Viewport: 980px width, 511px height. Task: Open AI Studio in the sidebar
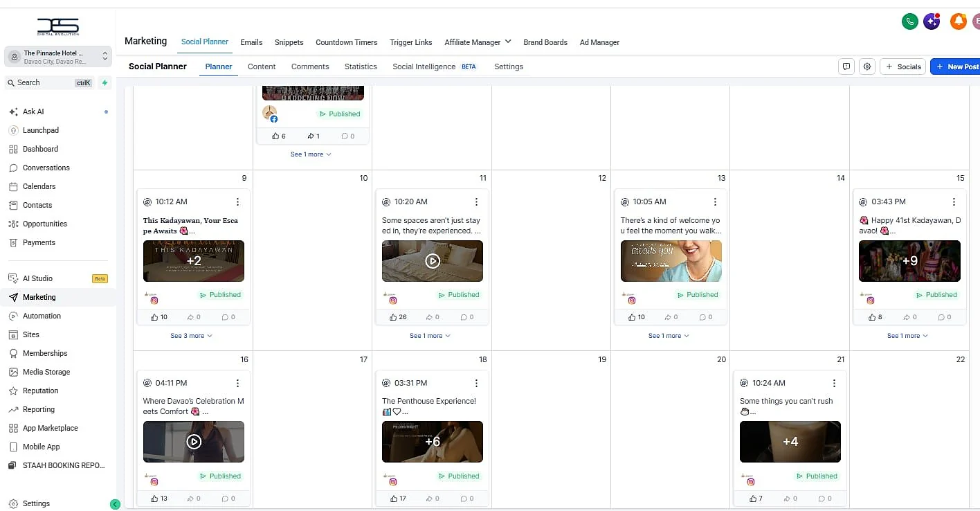tap(37, 278)
